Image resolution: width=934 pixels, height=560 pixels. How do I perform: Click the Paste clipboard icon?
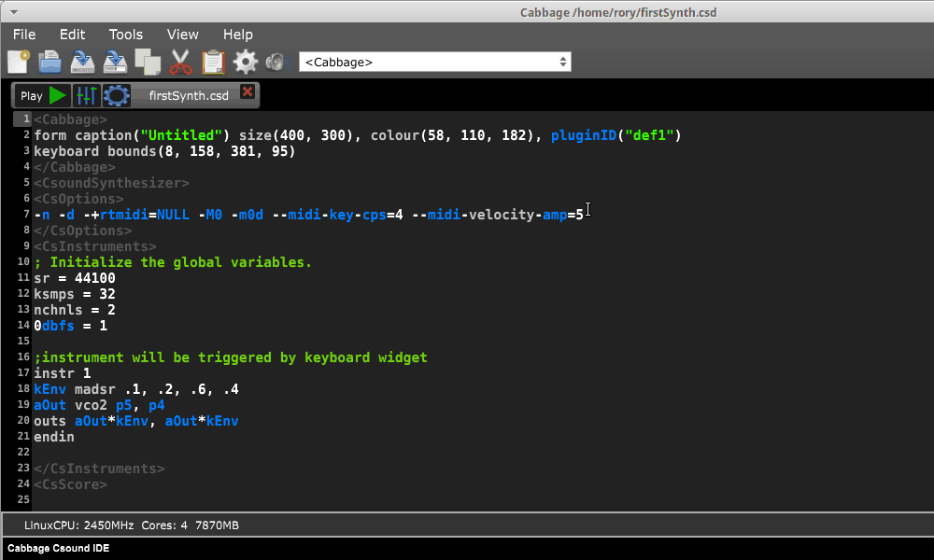tap(213, 63)
